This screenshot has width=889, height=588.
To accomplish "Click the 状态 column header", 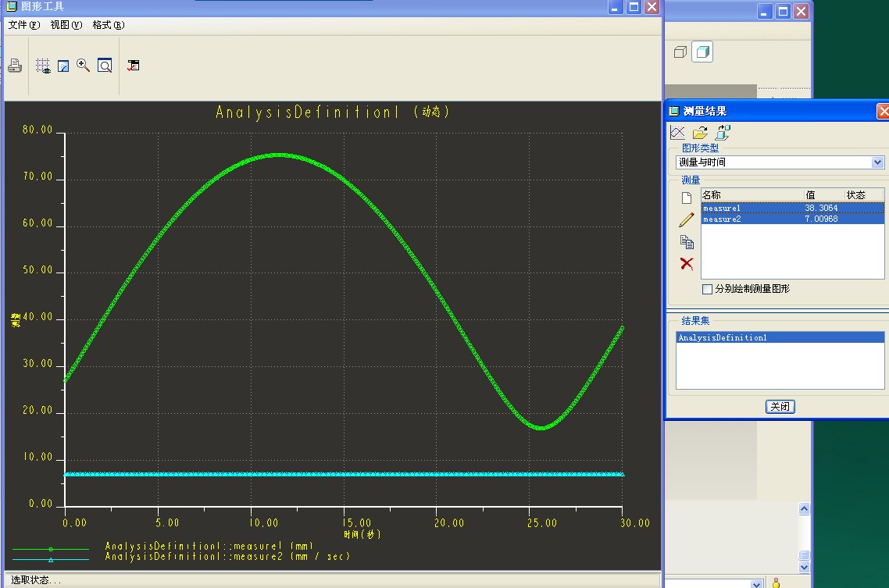I will click(864, 195).
